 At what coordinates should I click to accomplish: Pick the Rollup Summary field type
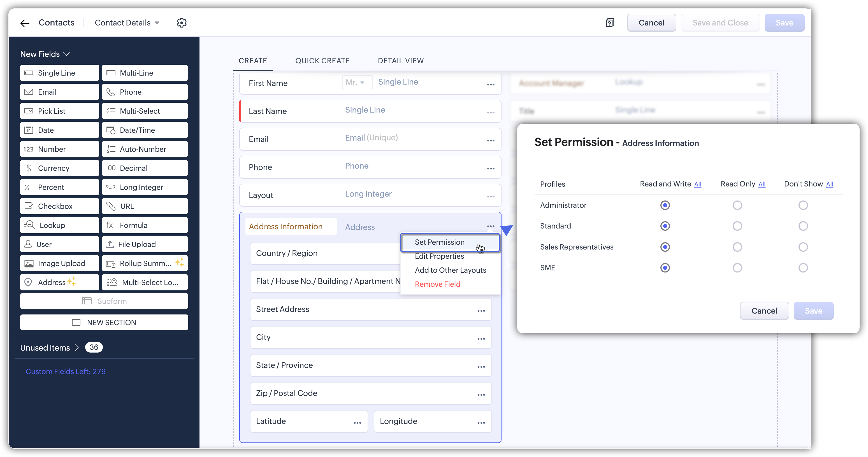(x=145, y=263)
